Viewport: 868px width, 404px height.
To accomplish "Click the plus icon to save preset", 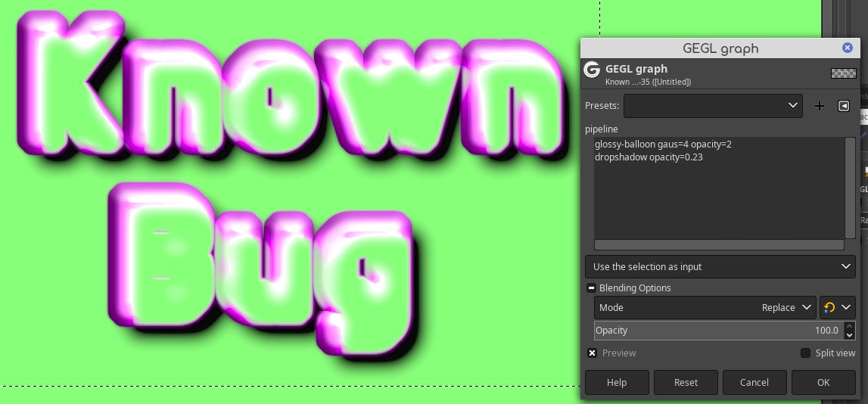I will [820, 106].
